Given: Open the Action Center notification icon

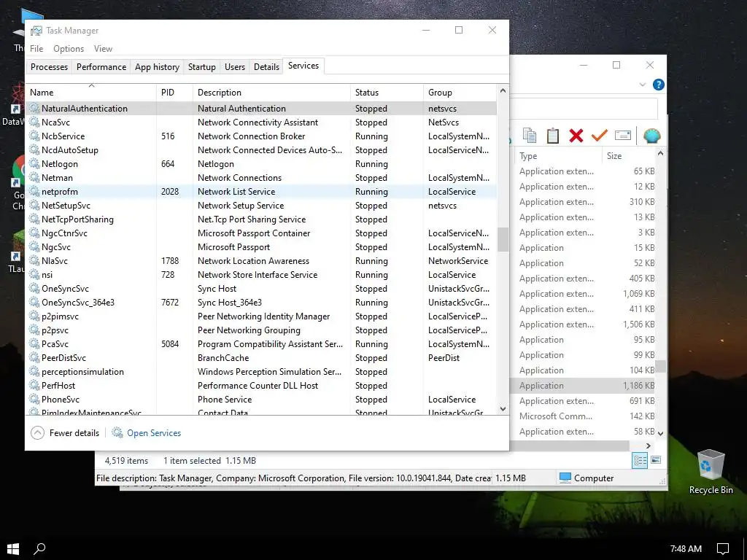Looking at the screenshot, I should (x=723, y=548).
